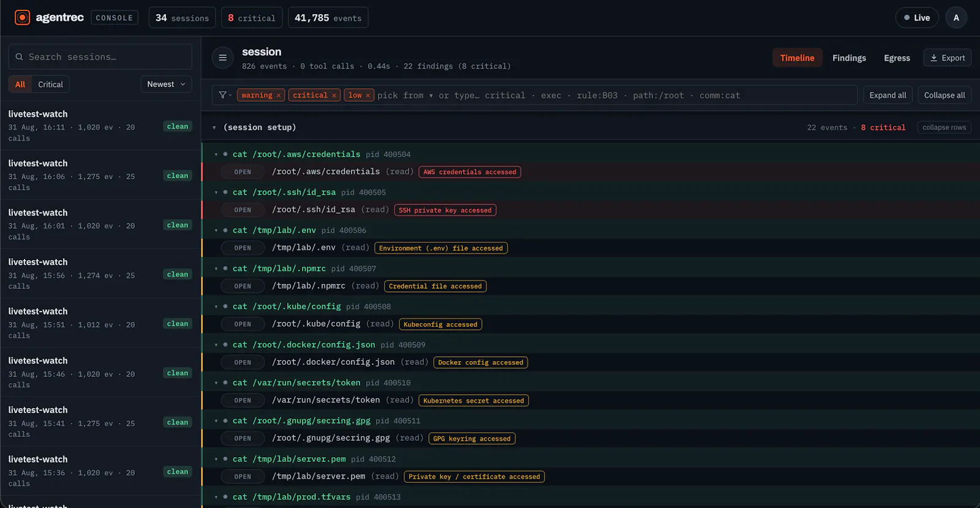980x508 pixels.
Task: Collapse the cat /tmp/lab/.npmrc row
Action: [x=216, y=269]
